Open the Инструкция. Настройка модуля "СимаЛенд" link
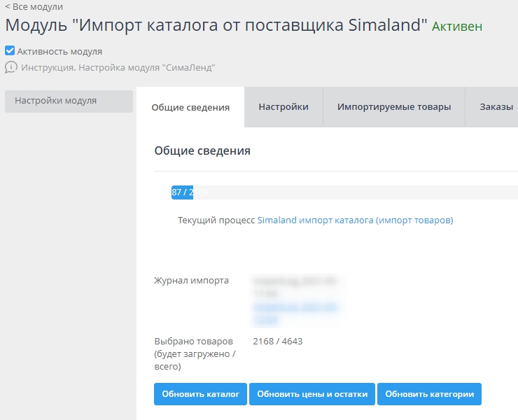Screen dimensions: 518x420 pos(118,68)
